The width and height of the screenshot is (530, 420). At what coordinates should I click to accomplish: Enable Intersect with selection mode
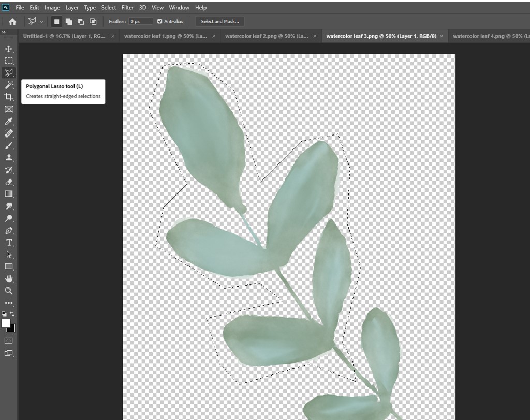[x=93, y=21]
